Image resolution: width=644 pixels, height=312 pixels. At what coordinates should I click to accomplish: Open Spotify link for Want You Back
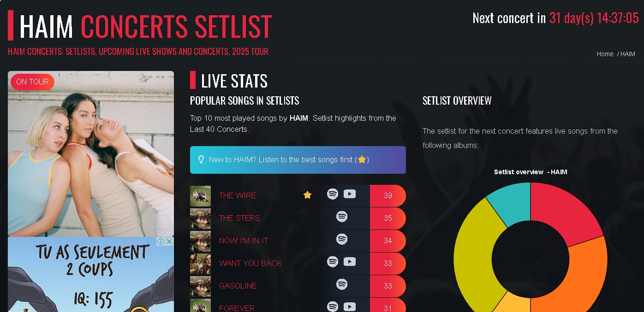pos(333,262)
